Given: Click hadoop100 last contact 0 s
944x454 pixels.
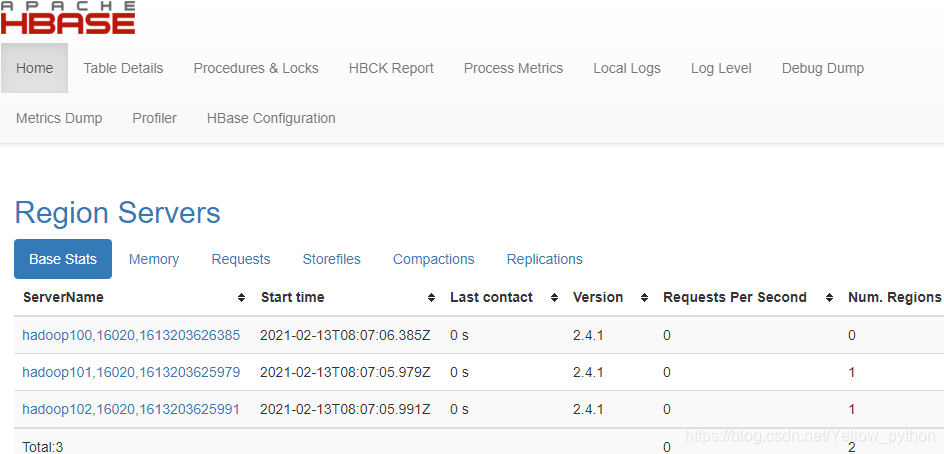Looking at the screenshot, I should point(459,335).
